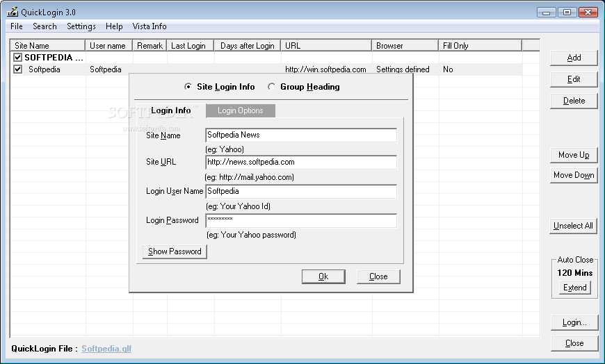
Task: Click the Softpedia user name cell
Action: coord(105,69)
